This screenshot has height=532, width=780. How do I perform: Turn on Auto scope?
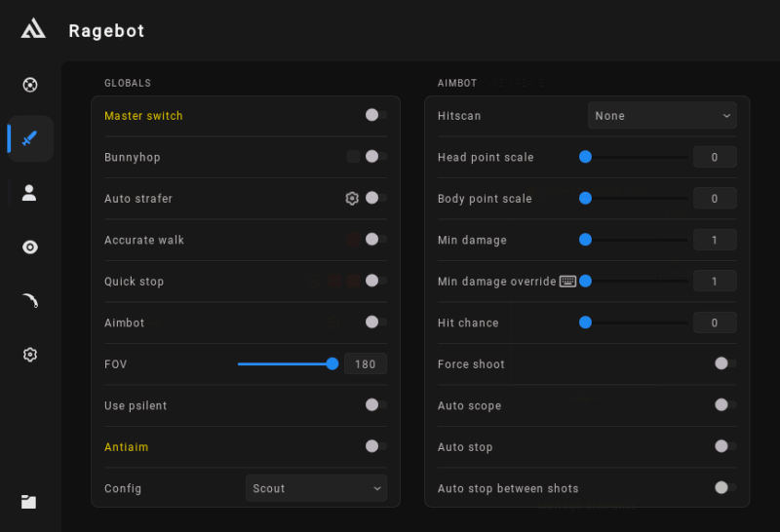tap(723, 405)
